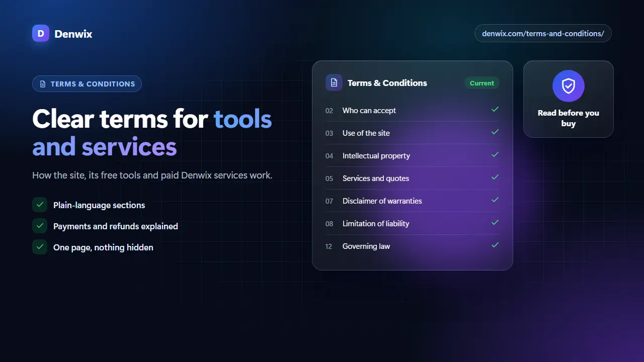This screenshot has width=644, height=362.
Task: Click section number "07"
Action: [330, 201]
